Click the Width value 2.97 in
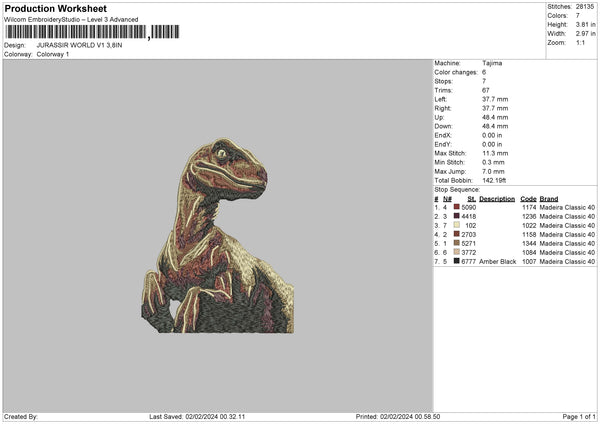 click(585, 34)
